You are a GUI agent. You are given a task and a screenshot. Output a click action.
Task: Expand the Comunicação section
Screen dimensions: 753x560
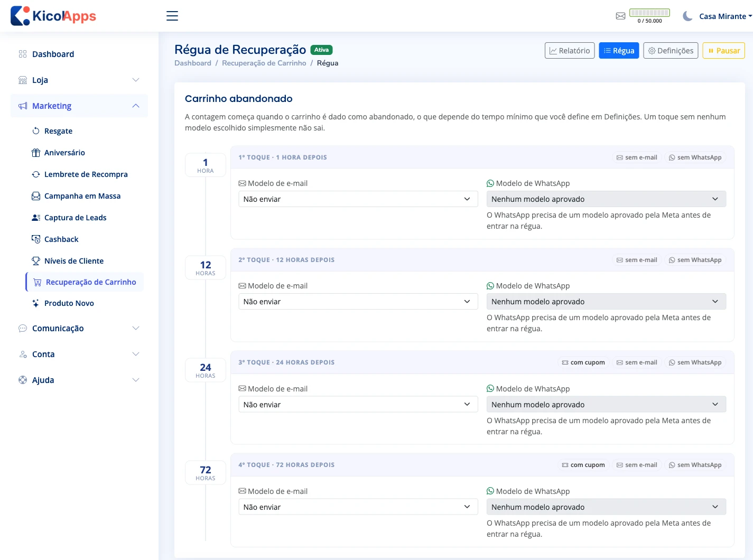click(79, 328)
